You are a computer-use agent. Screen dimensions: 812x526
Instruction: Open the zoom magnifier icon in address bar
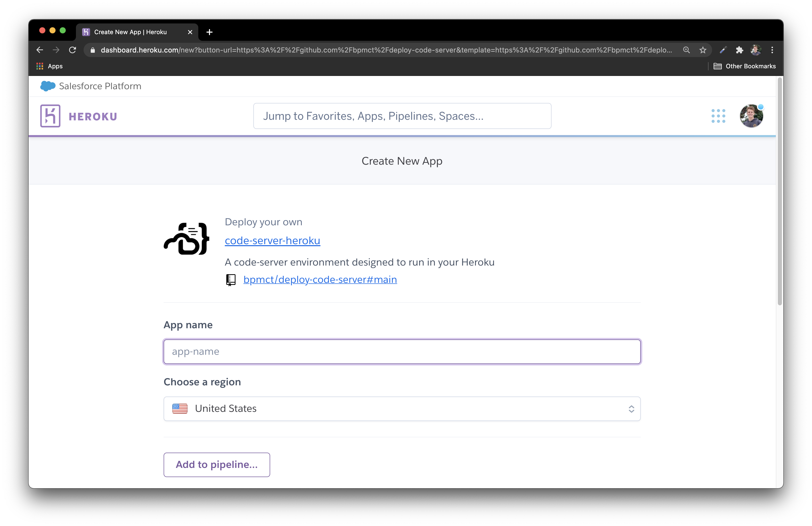[686, 50]
